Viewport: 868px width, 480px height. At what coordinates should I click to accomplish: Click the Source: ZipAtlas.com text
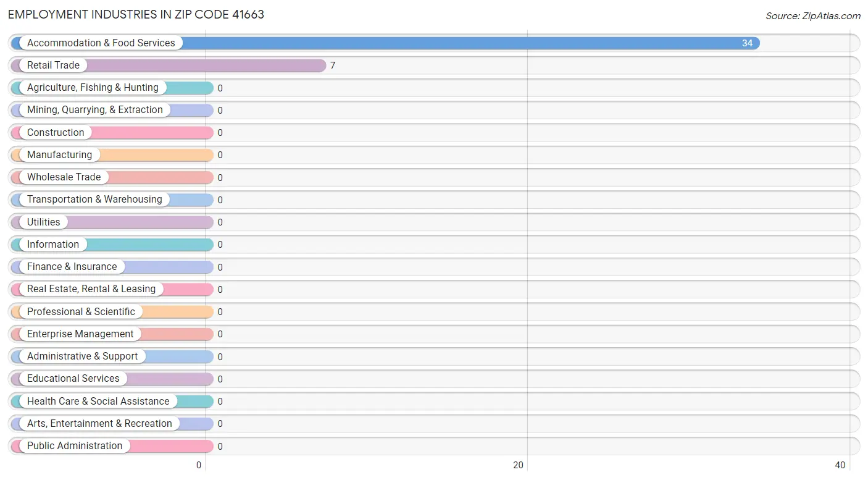tap(813, 16)
